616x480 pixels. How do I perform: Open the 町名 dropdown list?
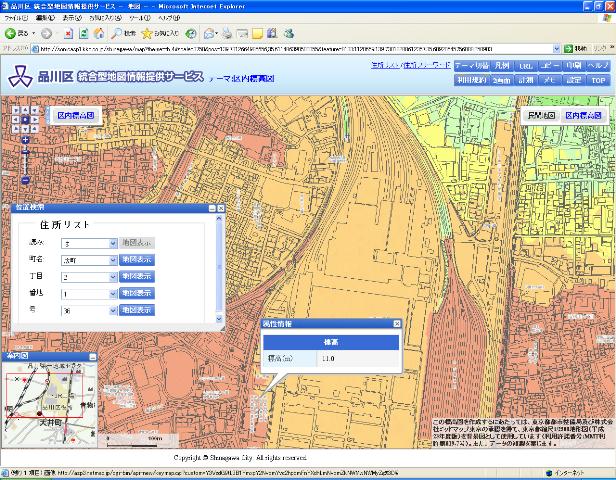[112, 259]
